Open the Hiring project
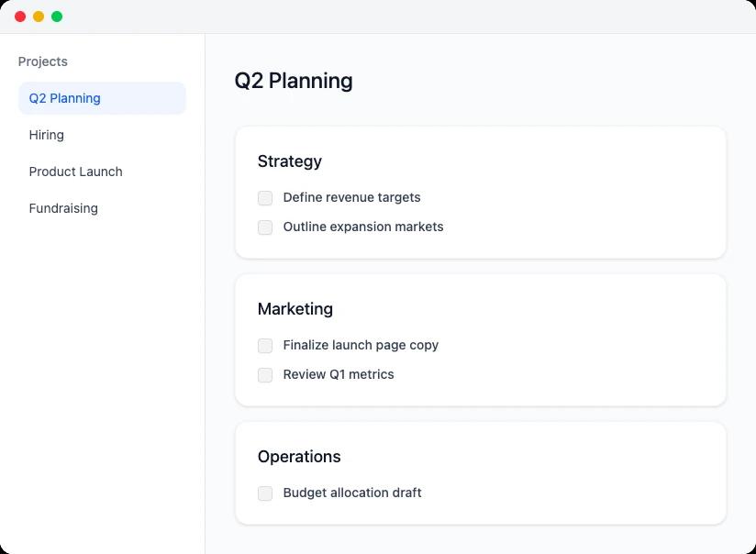756x554 pixels. point(47,135)
